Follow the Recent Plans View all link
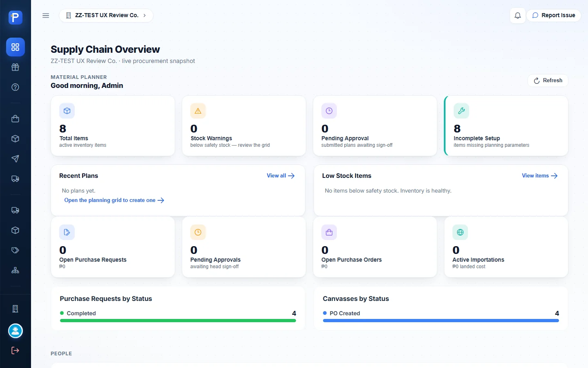 point(281,176)
